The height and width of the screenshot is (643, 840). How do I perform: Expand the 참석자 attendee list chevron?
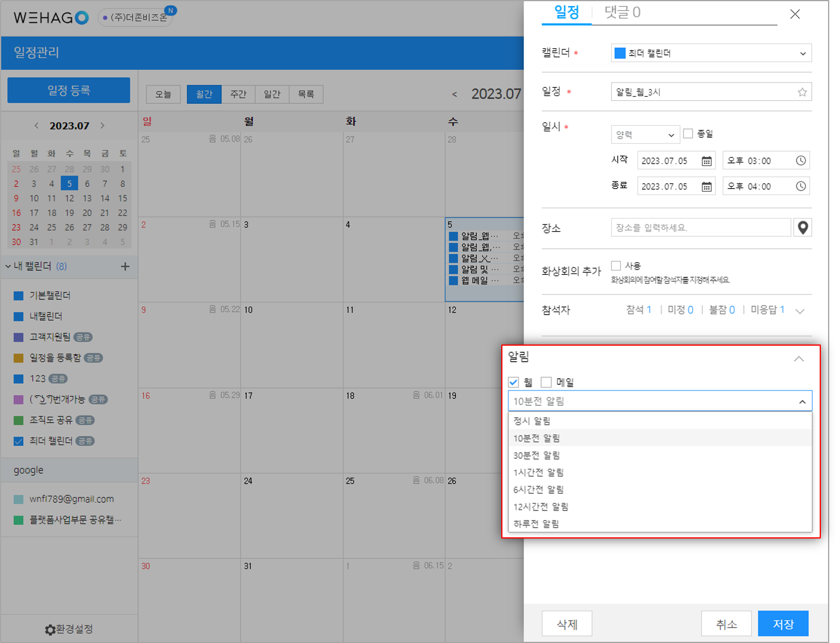(800, 310)
